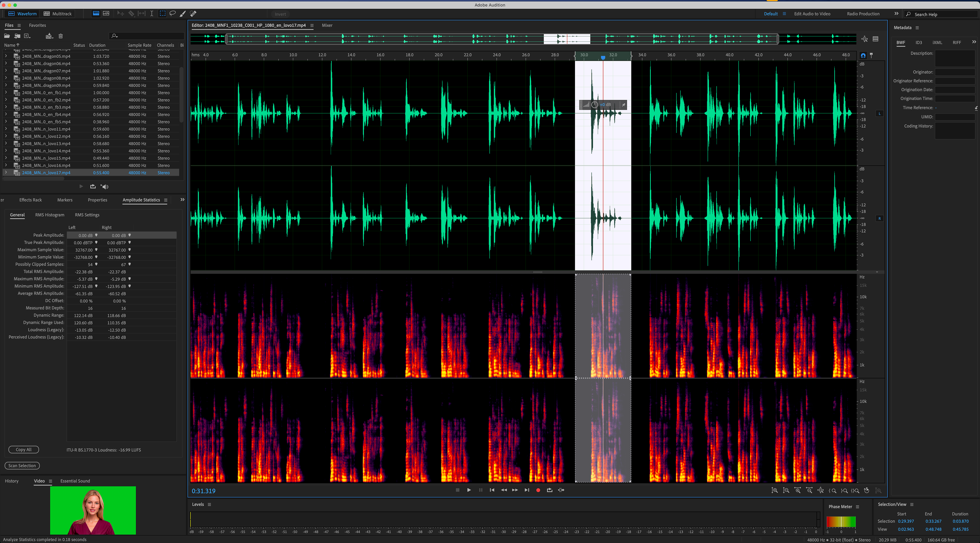
Task: Expand the lovo17.mp4 file tree entry
Action: (6, 173)
